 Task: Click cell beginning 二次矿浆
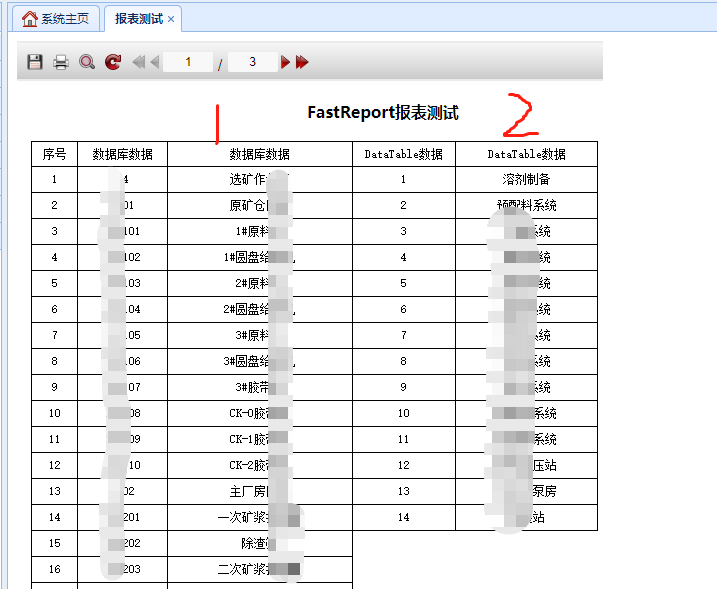(260, 569)
